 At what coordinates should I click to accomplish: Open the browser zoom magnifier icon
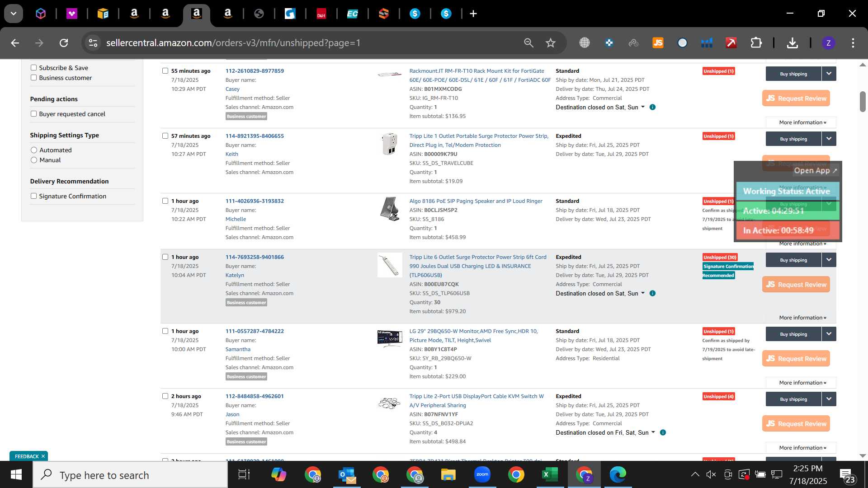click(x=528, y=43)
